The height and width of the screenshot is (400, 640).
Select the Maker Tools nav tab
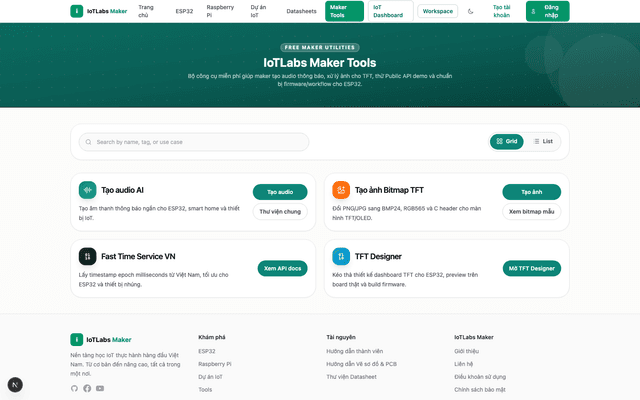[x=344, y=11]
